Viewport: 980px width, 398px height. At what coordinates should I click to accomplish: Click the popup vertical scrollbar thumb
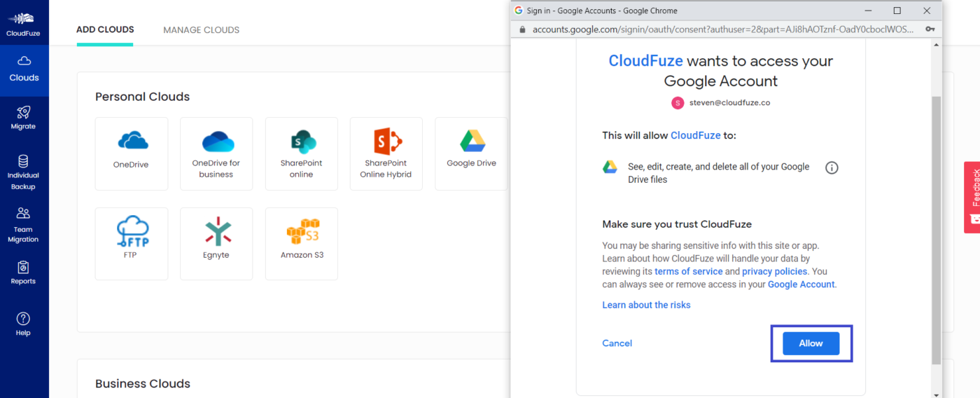coord(937,231)
